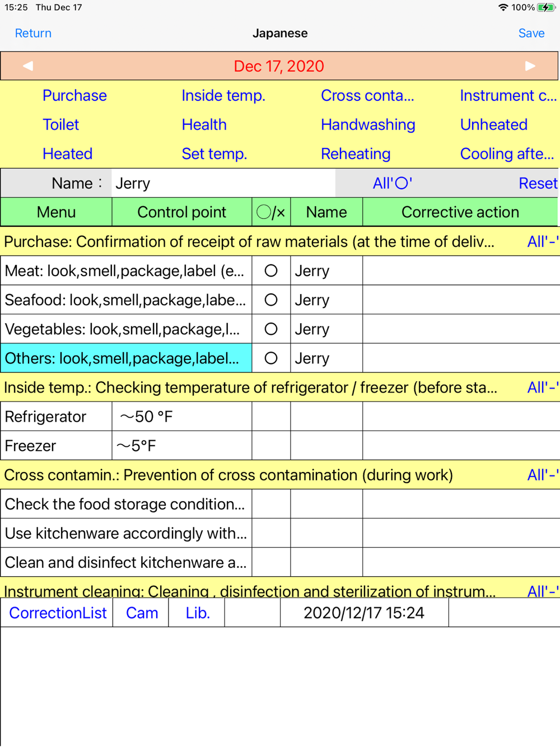The image size is (560, 747).
Task: Toggle check cell for Use kitchenware row
Action: click(271, 533)
